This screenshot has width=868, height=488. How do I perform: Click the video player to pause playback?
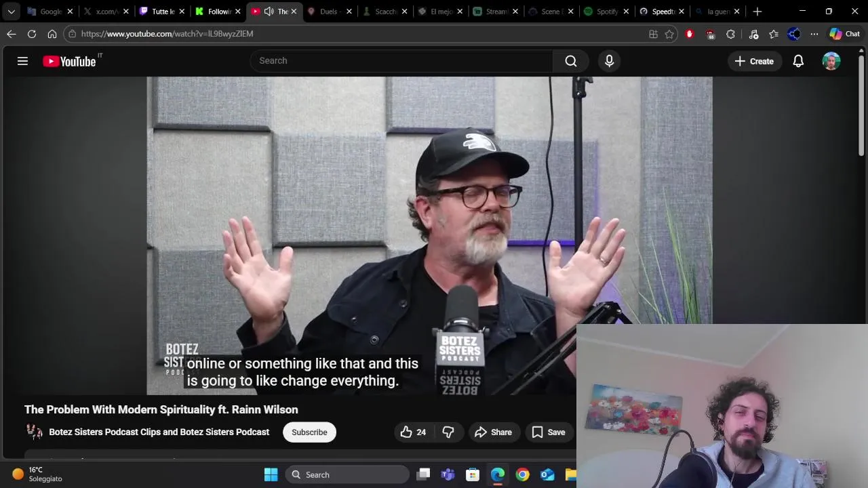429,235
